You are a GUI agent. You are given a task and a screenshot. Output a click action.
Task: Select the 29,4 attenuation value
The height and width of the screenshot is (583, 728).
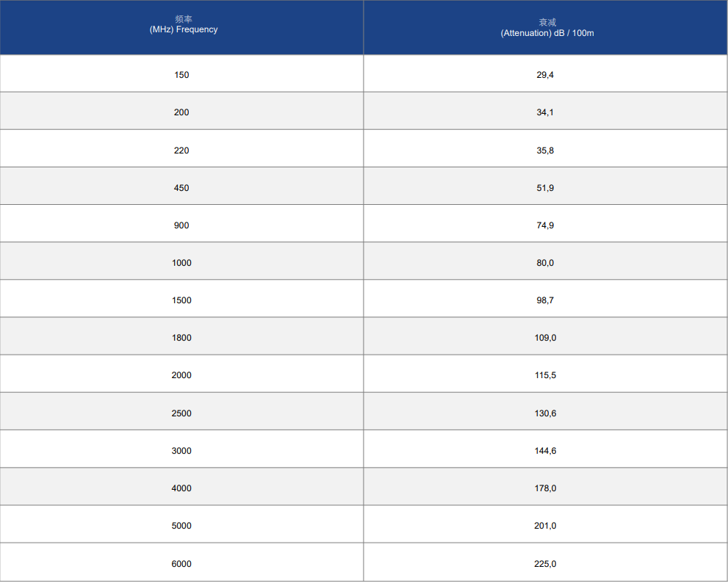pos(546,73)
